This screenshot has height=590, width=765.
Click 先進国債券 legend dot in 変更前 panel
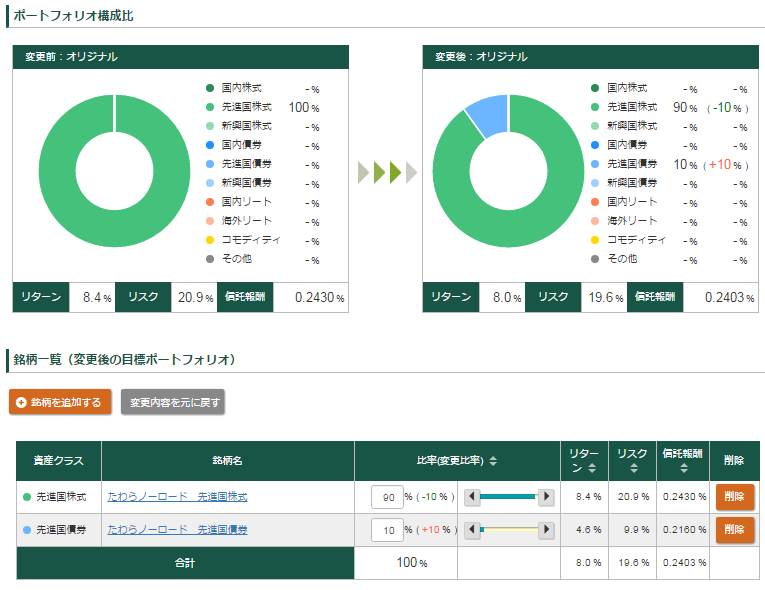pyautogui.click(x=210, y=164)
